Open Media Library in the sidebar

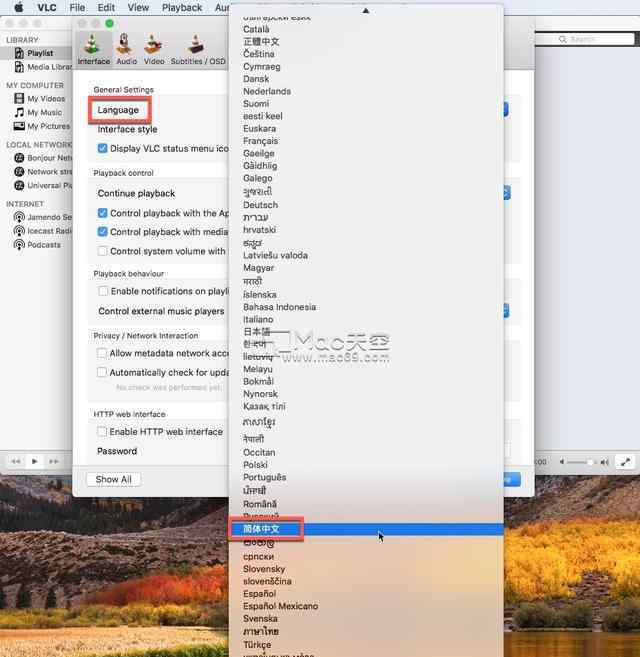point(42,67)
